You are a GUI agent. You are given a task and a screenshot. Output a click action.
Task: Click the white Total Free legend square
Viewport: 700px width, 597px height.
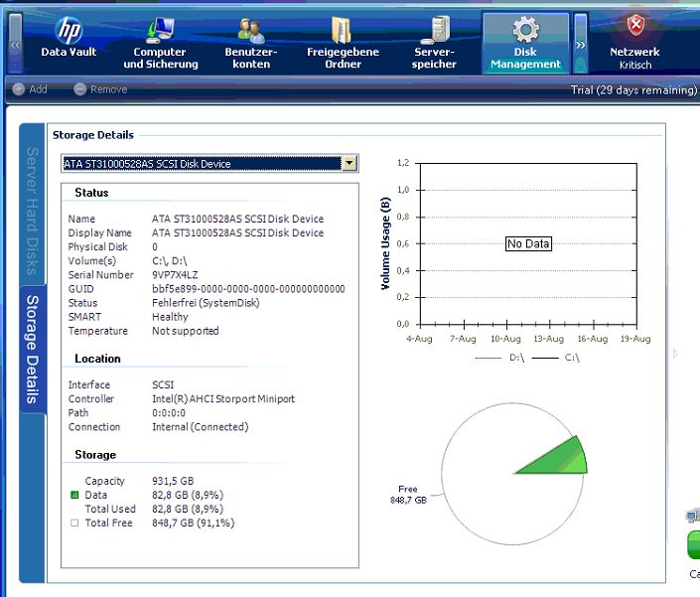(x=74, y=522)
